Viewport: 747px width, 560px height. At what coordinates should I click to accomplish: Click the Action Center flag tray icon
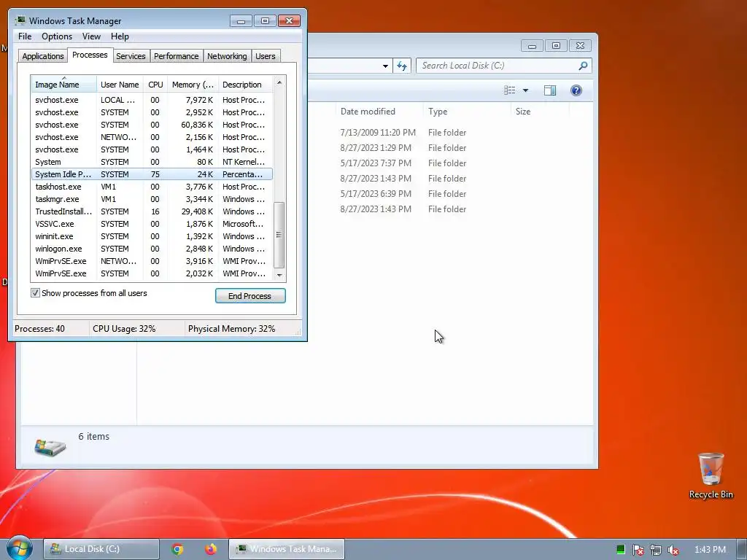coord(638,550)
